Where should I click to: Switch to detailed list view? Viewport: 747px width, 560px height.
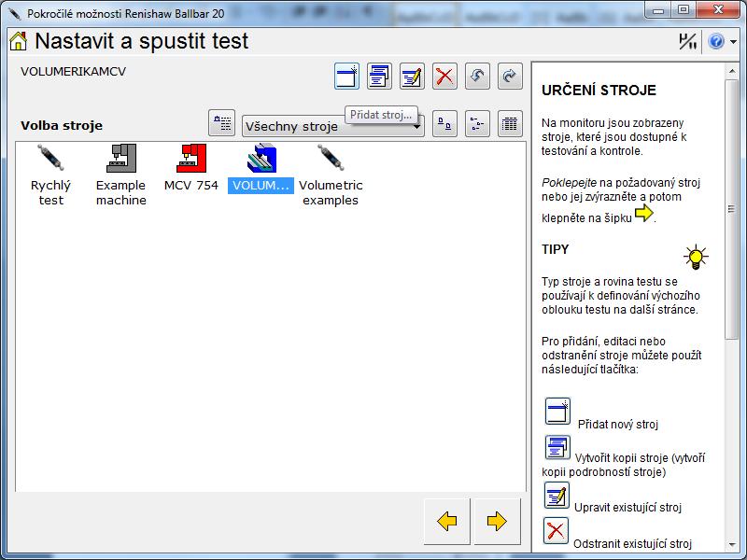click(510, 124)
